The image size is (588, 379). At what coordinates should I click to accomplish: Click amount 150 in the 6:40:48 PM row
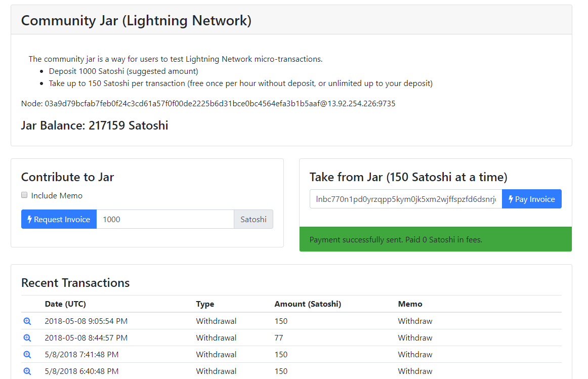281,371
